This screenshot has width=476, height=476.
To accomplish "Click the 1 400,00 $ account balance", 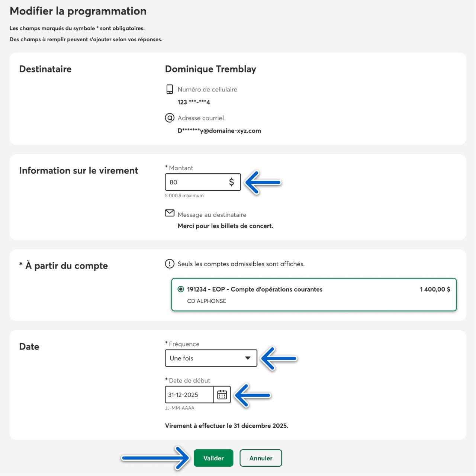I will click(435, 289).
